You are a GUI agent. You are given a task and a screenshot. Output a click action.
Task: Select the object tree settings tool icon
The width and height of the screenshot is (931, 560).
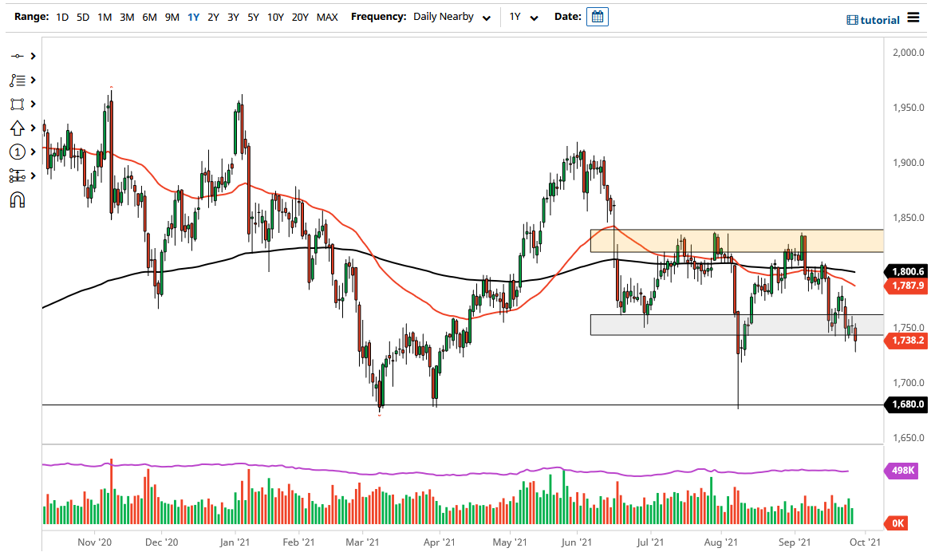18,175
